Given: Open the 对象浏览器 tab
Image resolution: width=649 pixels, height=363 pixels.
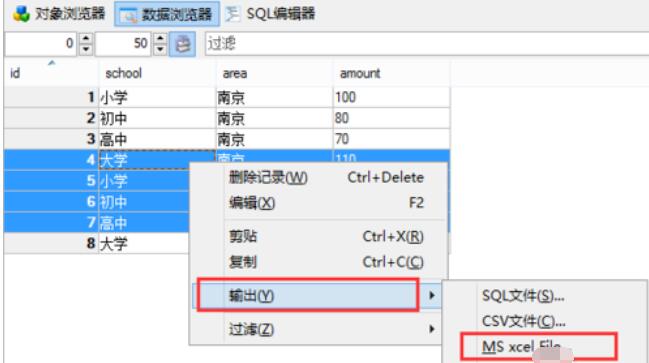Looking at the screenshot, I should 59,14.
